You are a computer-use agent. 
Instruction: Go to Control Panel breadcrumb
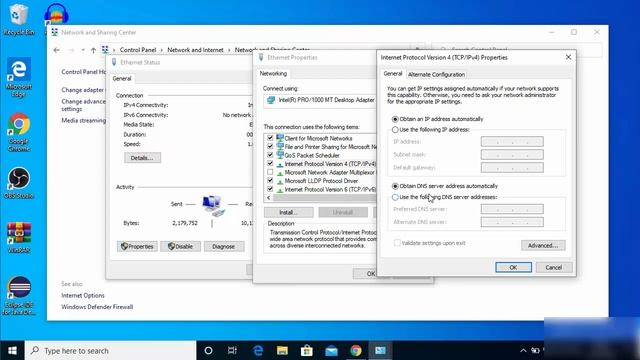[138, 50]
